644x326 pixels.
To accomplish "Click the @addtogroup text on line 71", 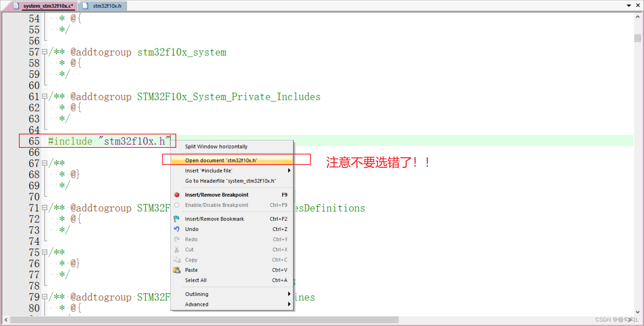I will [101, 208].
